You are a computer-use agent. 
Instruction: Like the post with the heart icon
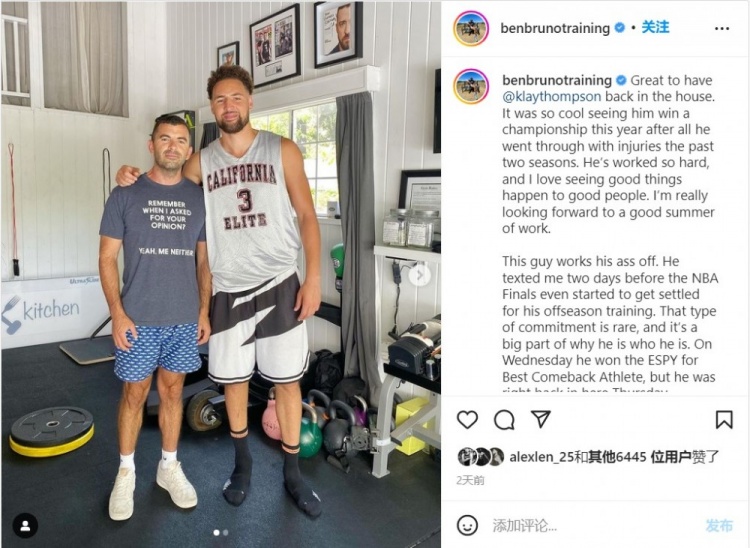coord(467,419)
